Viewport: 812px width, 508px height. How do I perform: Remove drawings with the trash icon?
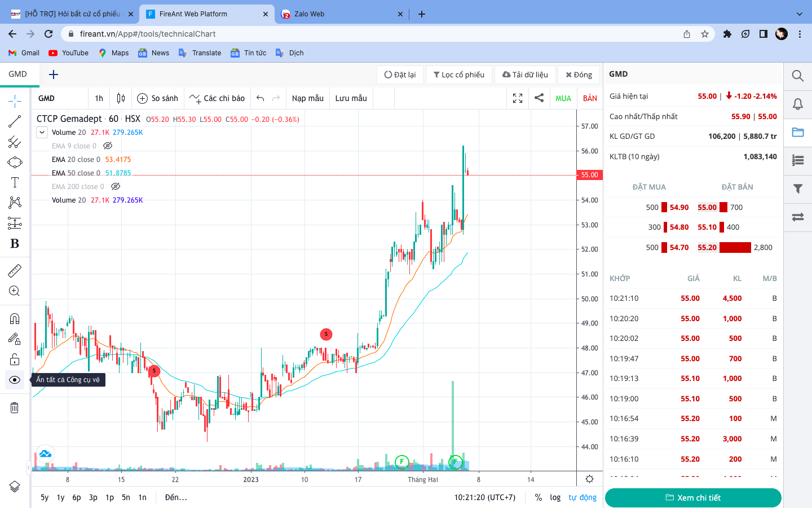15,408
